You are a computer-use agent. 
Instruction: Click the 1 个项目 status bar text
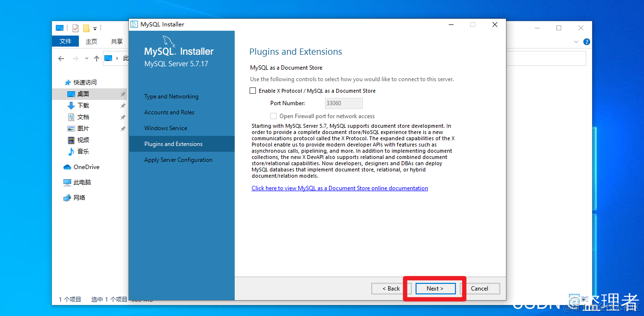click(70, 300)
